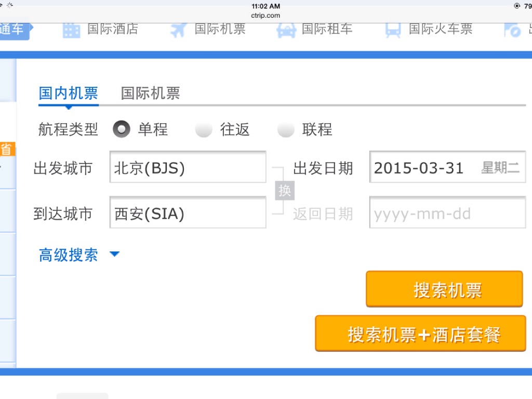The width and height of the screenshot is (532, 399).
Task: Click the 国际酒店 hotel building icon
Action: tap(71, 30)
